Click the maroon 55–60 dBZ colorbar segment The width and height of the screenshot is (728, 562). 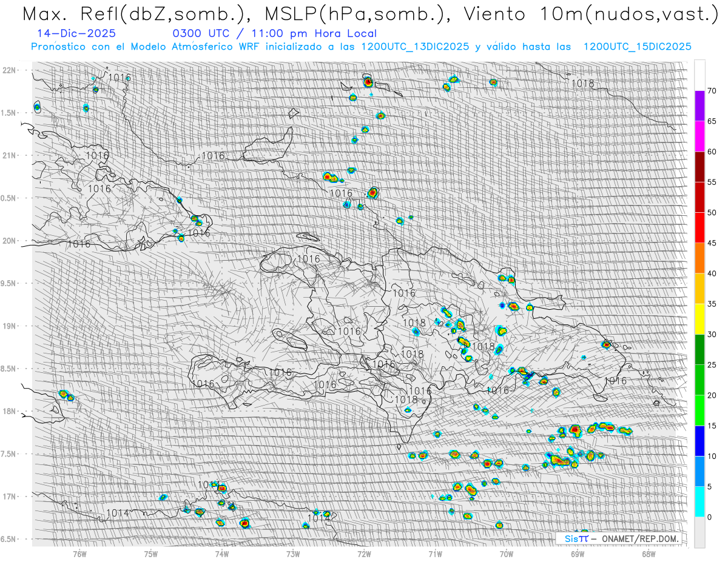pyautogui.click(x=699, y=167)
